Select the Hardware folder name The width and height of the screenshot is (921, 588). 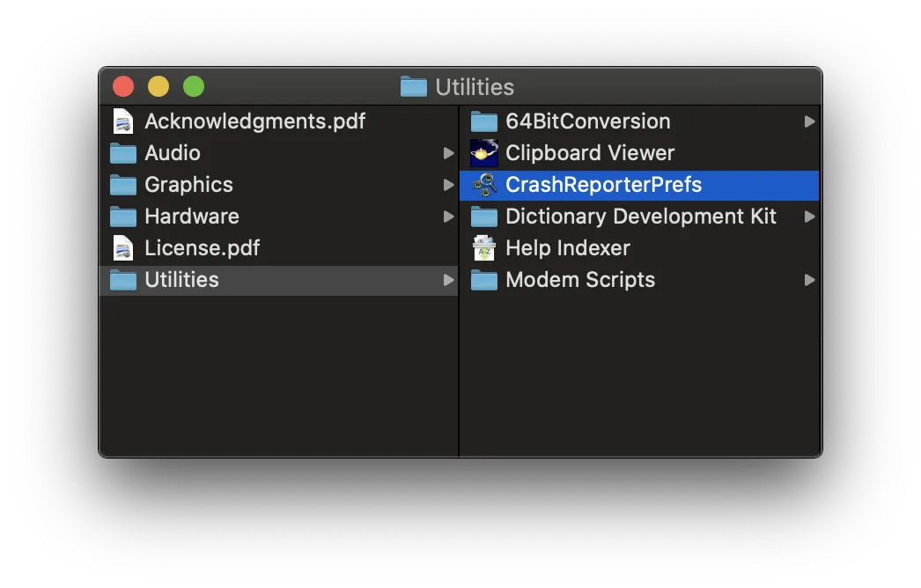[x=192, y=217]
